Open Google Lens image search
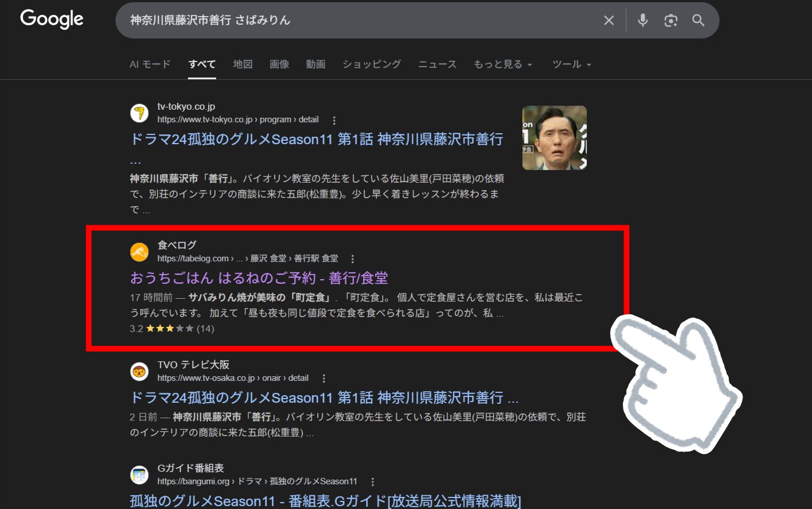Screen dimensions: 812x509 coord(671,20)
